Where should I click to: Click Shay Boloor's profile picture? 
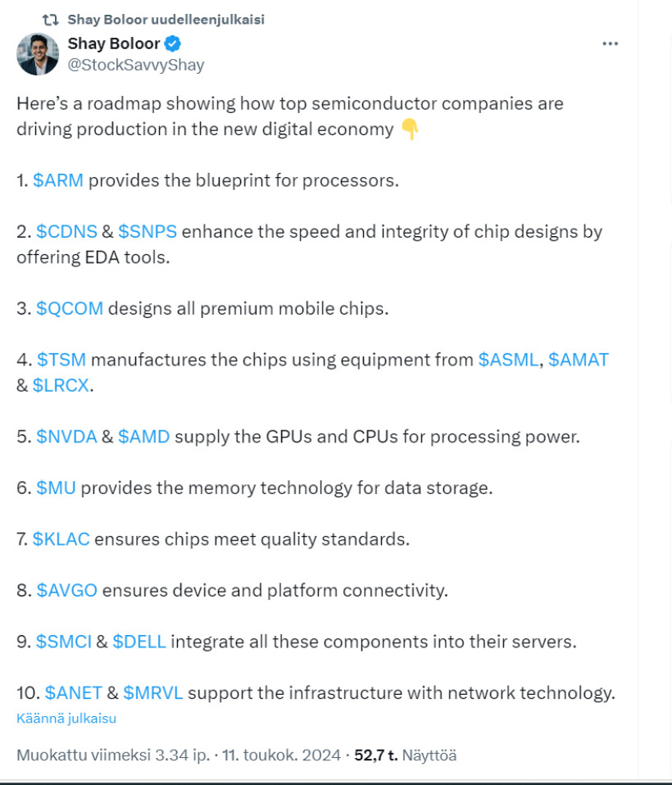point(38,54)
